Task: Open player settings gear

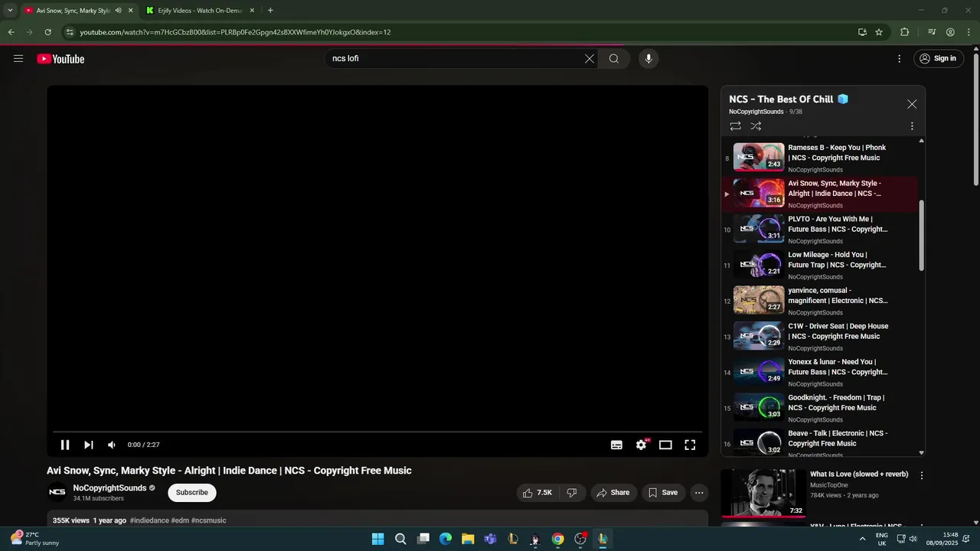Action: [642, 445]
